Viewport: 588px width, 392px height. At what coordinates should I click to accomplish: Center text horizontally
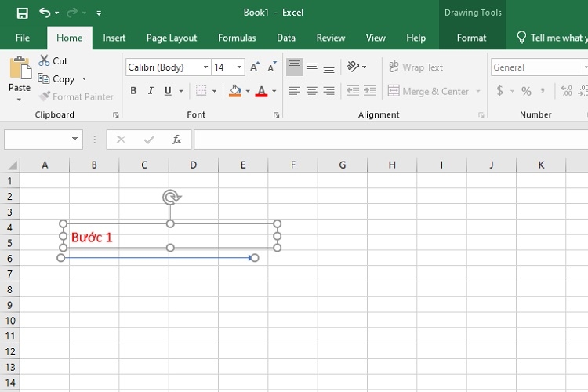(311, 91)
